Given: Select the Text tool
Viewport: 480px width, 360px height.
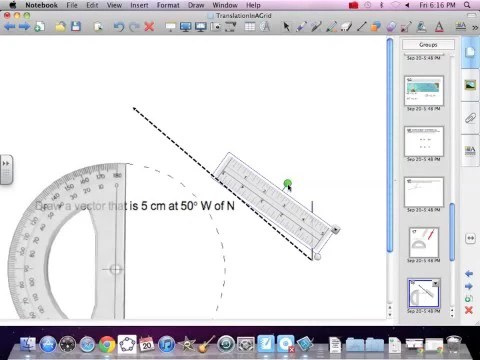Looking at the screenshot, I should pos(439,27).
